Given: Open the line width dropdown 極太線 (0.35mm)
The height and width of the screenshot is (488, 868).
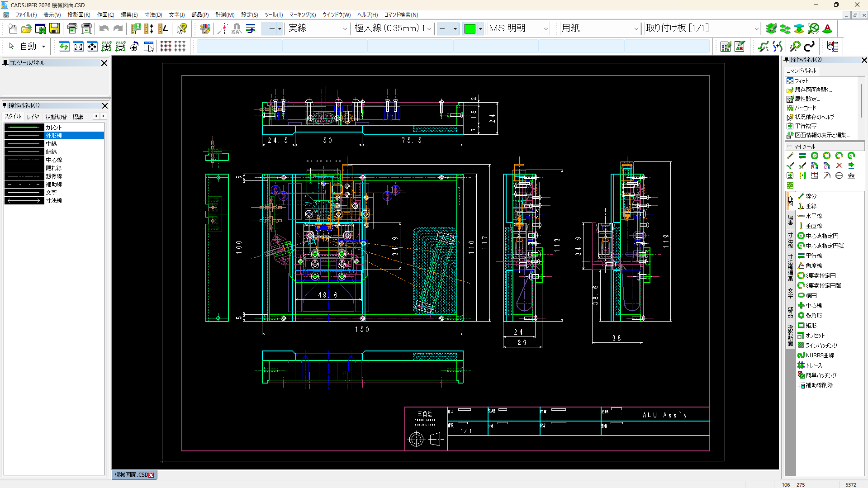Looking at the screenshot, I should point(393,28).
